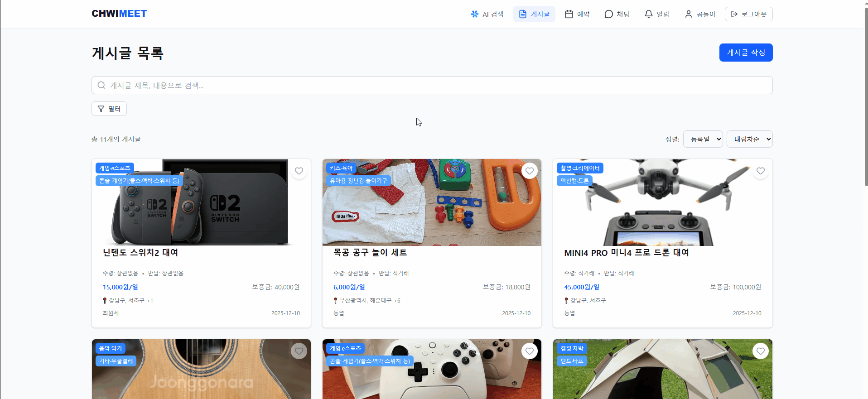Open title 닌텐도 스위치2 대여
The image size is (868, 399).
click(x=140, y=252)
